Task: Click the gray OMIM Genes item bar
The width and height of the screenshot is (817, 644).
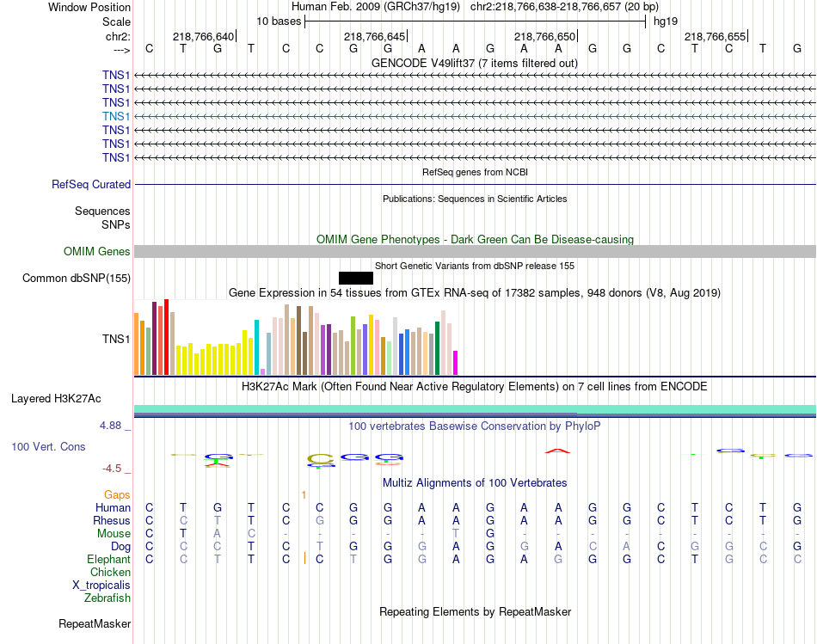Action: coord(474,251)
